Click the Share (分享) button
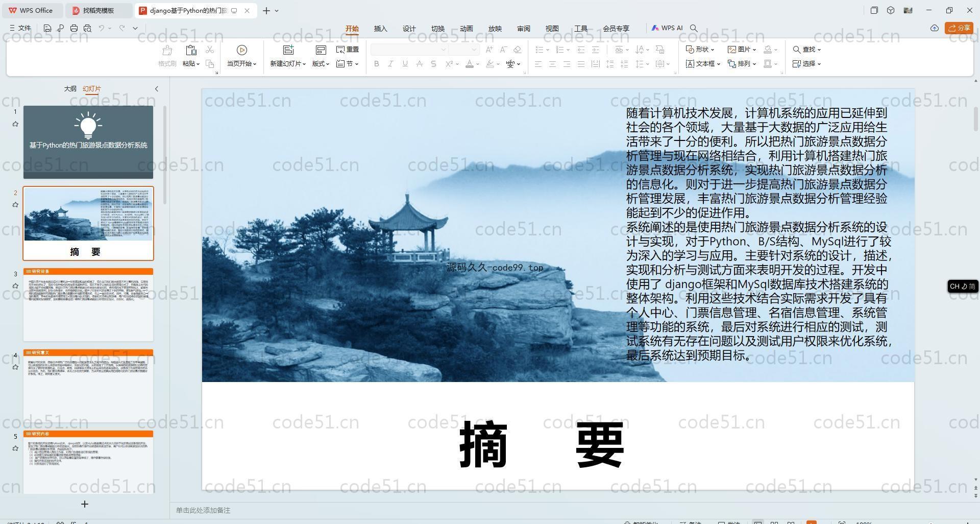 pos(959,28)
